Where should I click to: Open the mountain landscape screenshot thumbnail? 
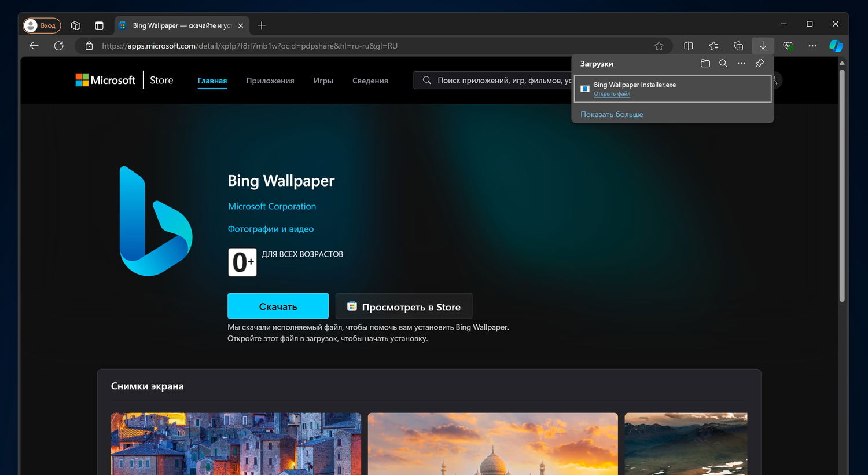coord(686,444)
